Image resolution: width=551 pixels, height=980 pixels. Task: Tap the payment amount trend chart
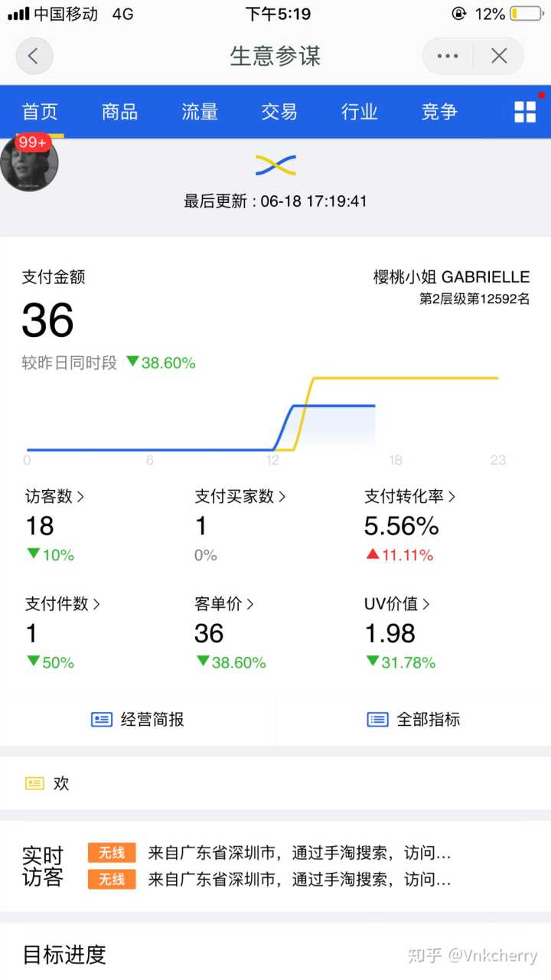262,417
